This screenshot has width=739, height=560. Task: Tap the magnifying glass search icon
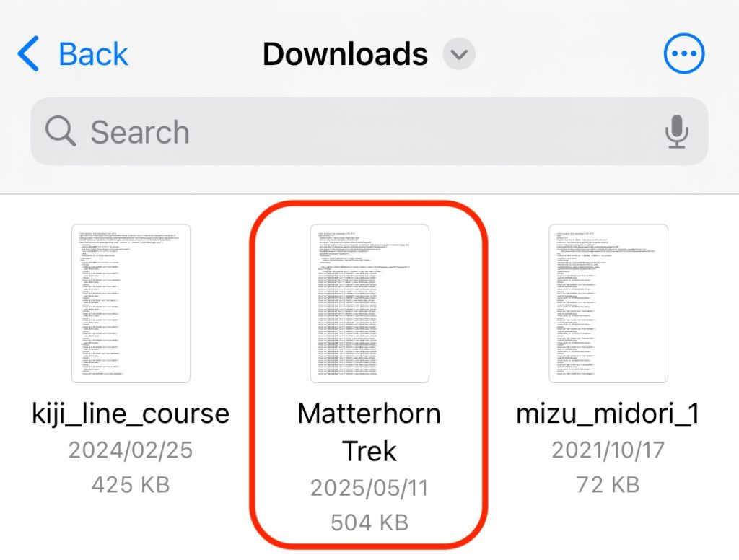click(x=61, y=131)
